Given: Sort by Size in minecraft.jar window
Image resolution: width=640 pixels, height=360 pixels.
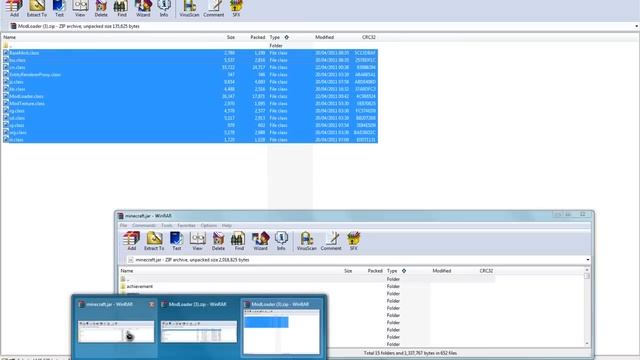Looking at the screenshot, I should click(x=348, y=271).
